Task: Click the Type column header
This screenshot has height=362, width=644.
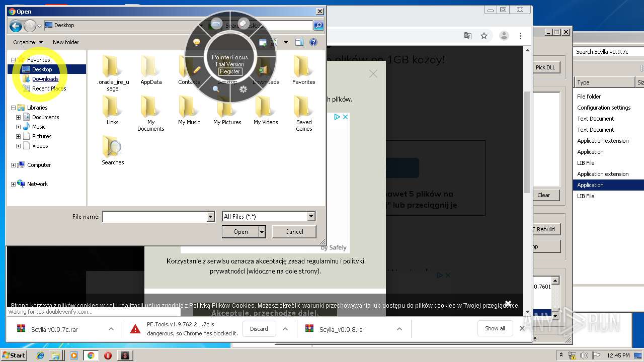Action: pos(605,82)
